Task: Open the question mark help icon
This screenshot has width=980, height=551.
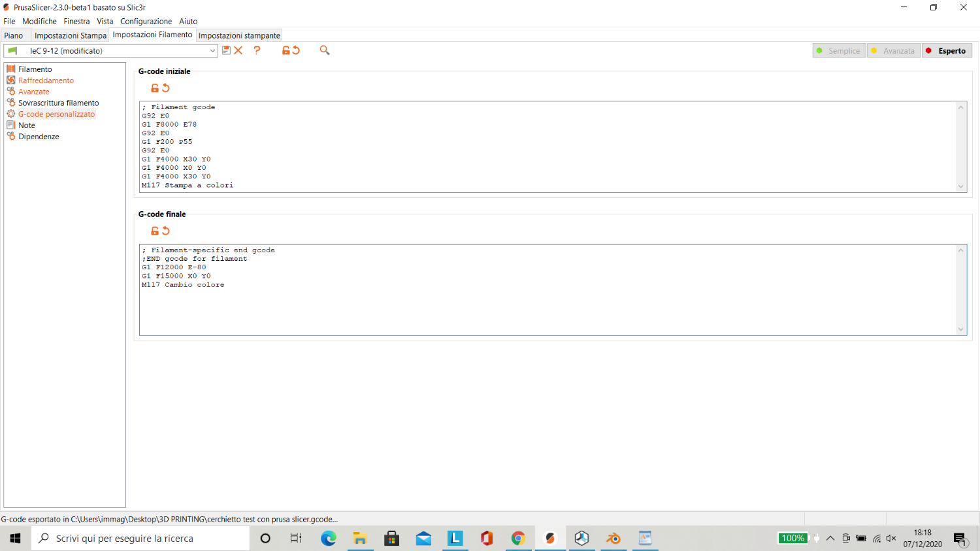Action: (x=257, y=50)
